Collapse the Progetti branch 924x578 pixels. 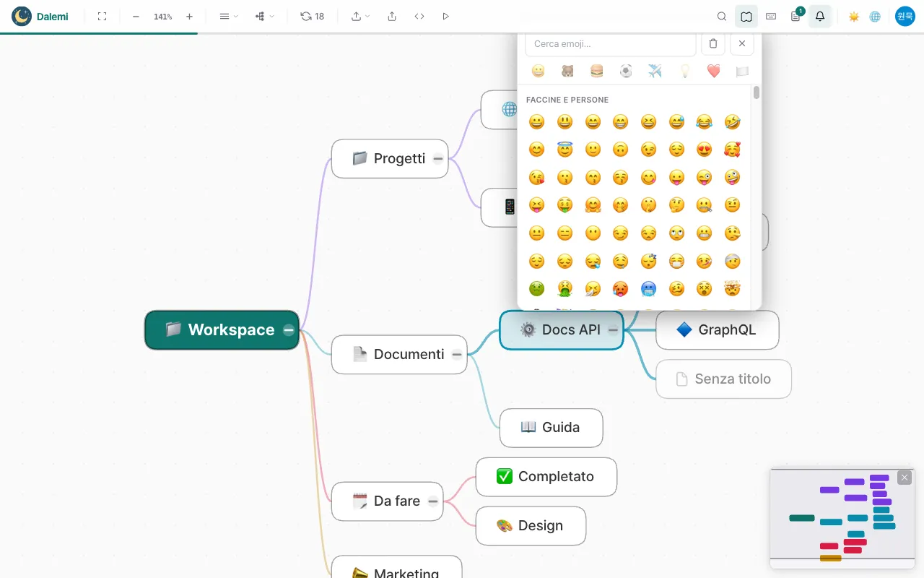click(x=438, y=159)
